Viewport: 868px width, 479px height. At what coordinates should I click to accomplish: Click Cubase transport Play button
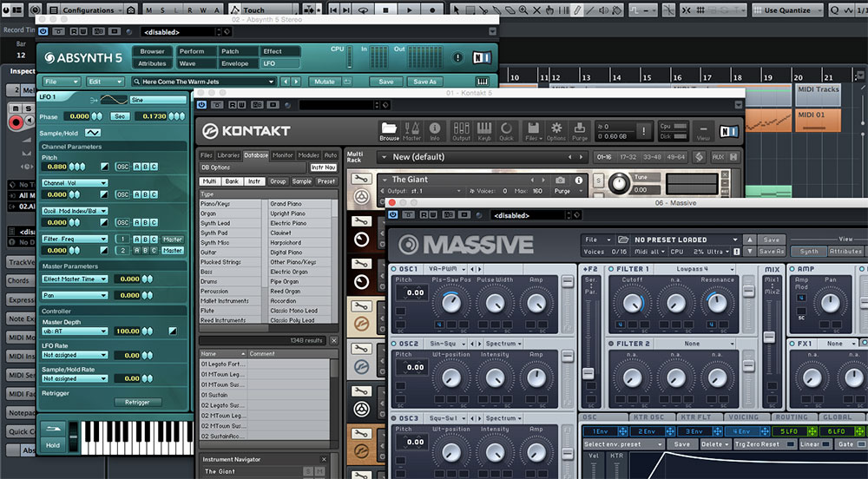click(x=409, y=10)
